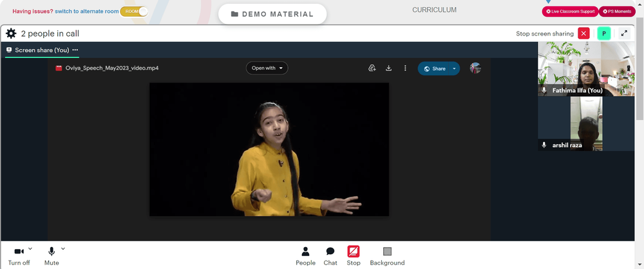Switch to the CURRICULUM tab

coord(434,10)
